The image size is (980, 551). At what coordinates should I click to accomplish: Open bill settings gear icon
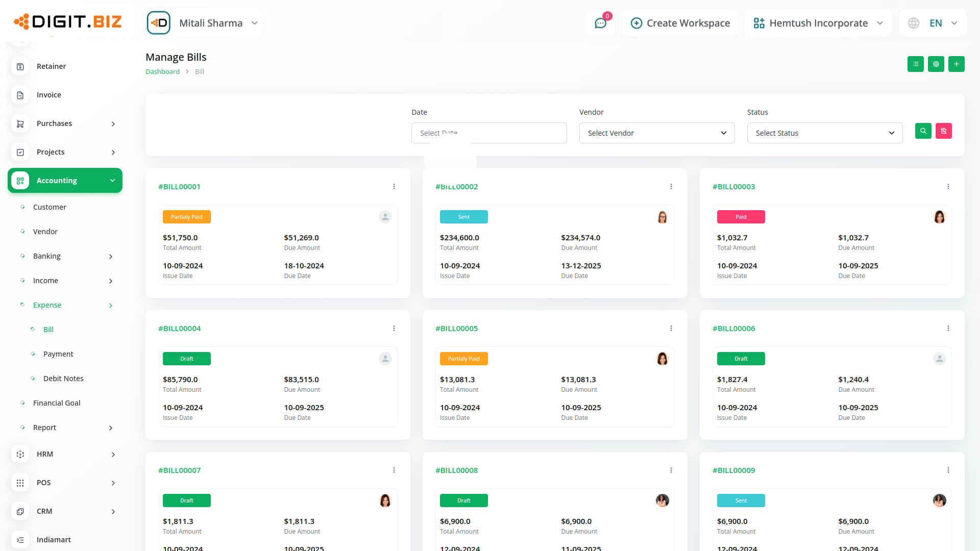tap(936, 64)
